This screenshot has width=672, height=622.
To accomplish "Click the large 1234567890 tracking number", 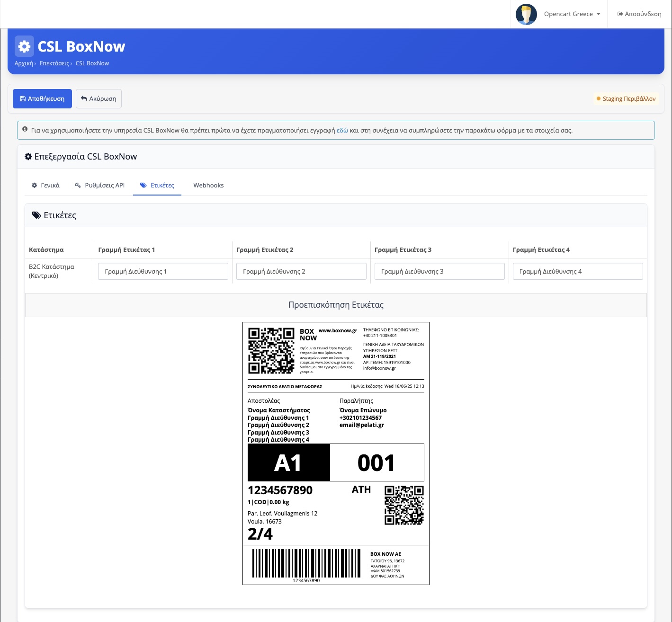I will (x=280, y=490).
